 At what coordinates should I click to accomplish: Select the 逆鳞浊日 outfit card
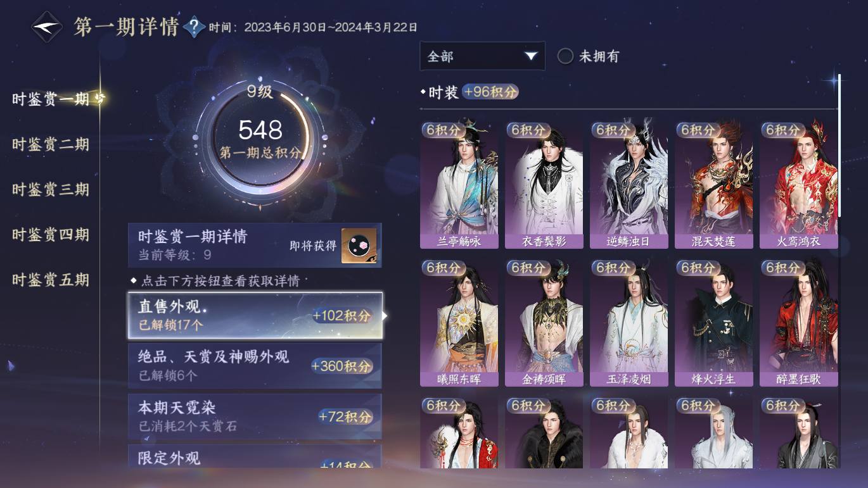[x=629, y=184]
